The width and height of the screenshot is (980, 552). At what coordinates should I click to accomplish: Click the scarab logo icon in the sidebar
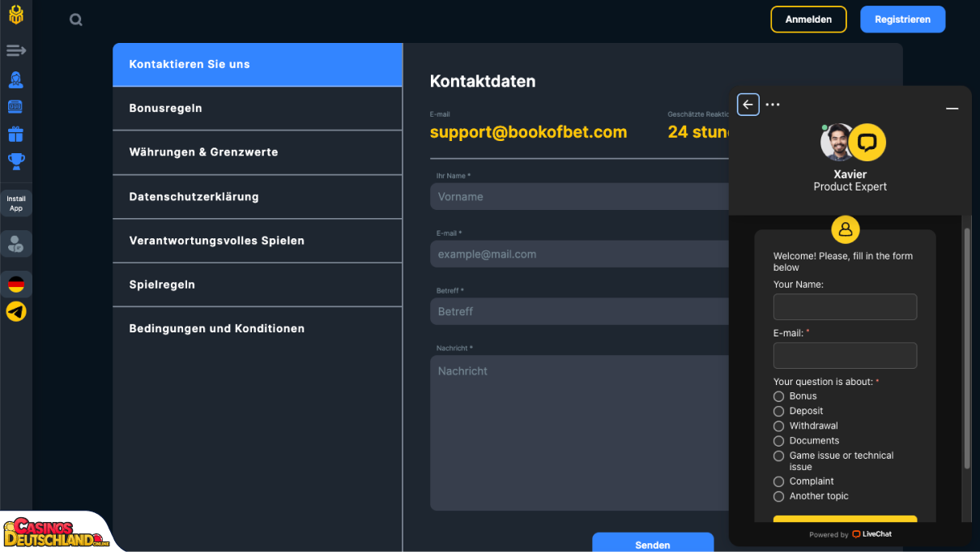click(16, 15)
